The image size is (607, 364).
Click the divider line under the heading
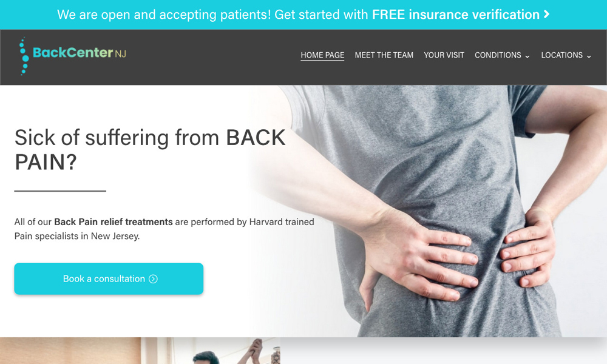60,190
